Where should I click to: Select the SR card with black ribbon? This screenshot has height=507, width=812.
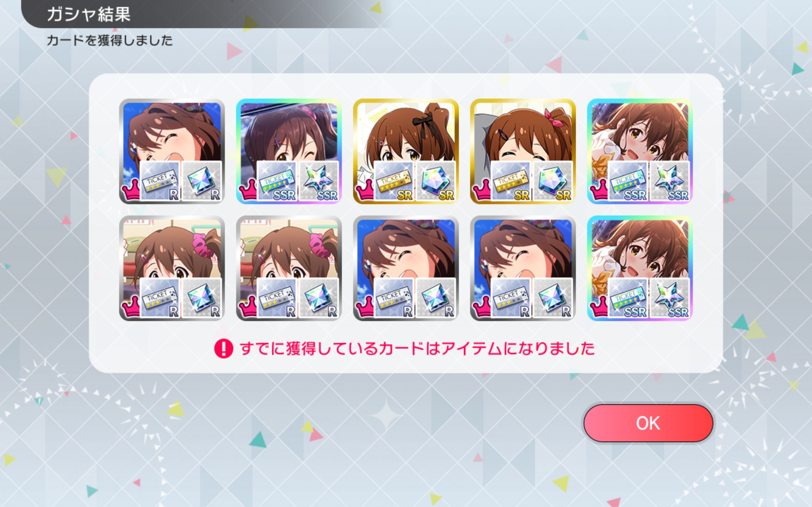pyautogui.click(x=406, y=151)
